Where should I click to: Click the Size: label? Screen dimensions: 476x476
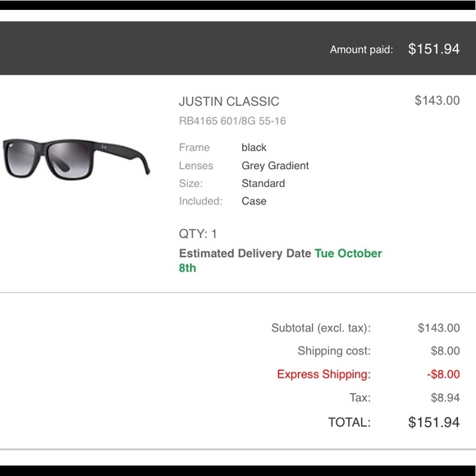click(190, 183)
